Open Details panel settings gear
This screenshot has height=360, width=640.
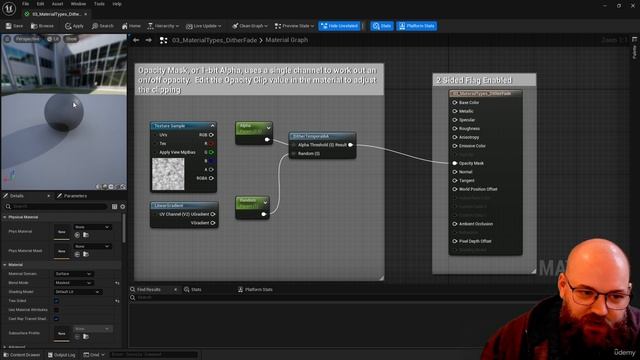click(x=122, y=207)
